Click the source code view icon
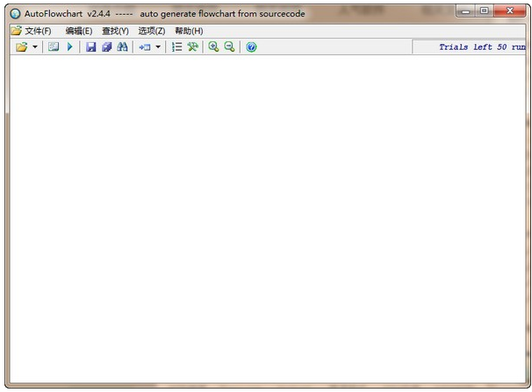The height and width of the screenshot is (392, 532). pos(54,47)
